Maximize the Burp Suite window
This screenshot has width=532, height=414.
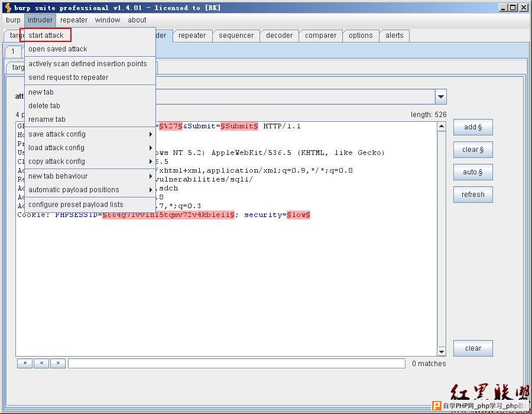click(x=513, y=8)
